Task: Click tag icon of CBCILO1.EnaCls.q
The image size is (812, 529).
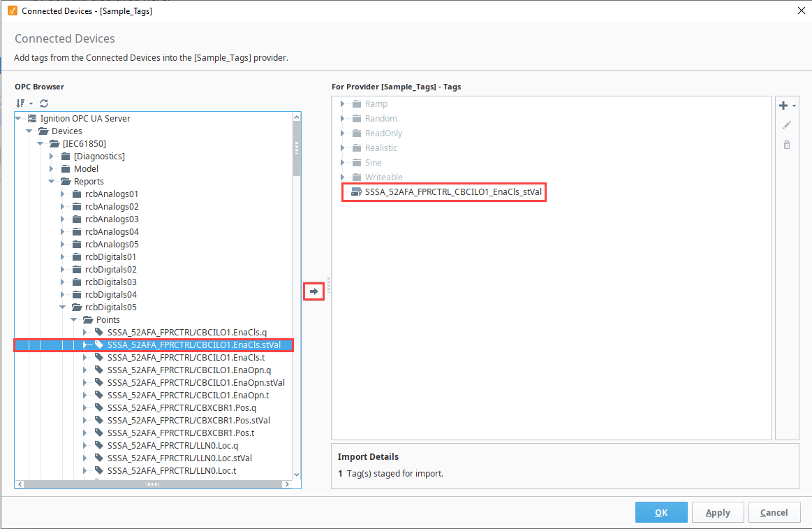Action: point(99,332)
